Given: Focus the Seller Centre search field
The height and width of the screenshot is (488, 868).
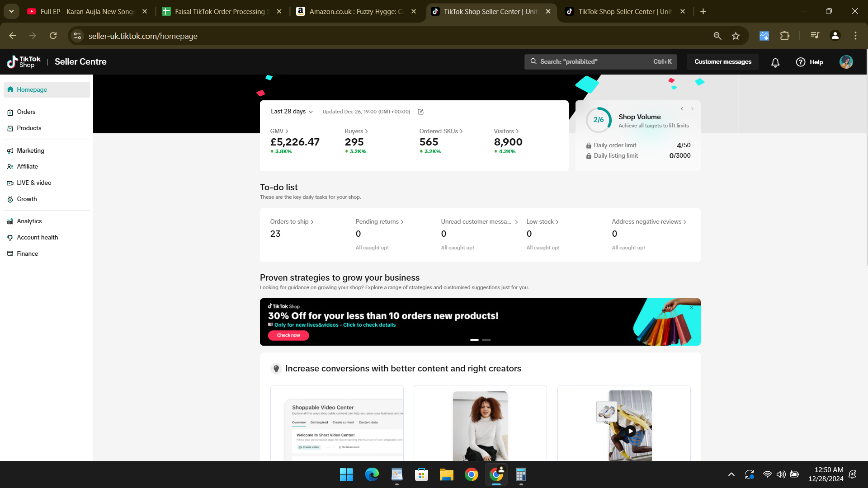Looking at the screenshot, I should (600, 62).
